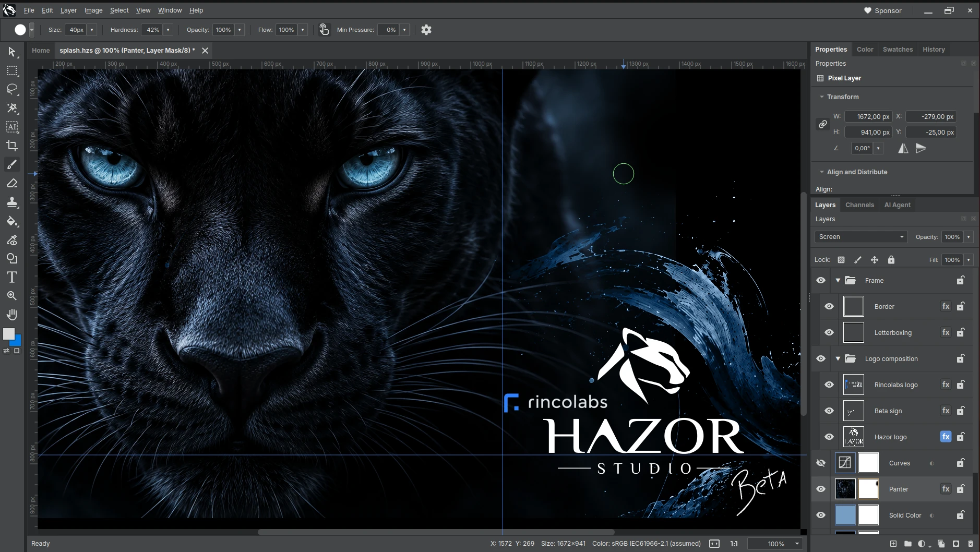
Task: Select the Eraser tool
Action: coord(12,183)
